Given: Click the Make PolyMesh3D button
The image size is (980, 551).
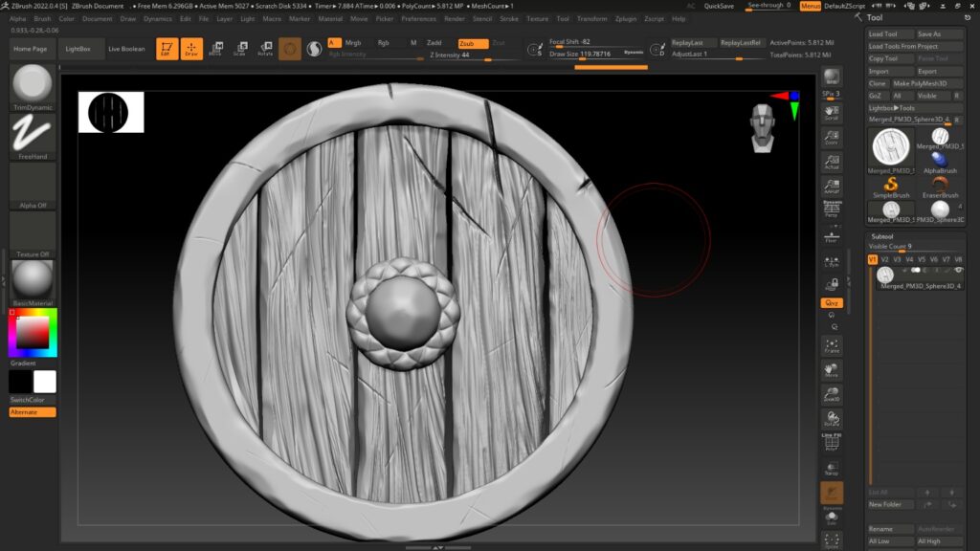Looking at the screenshot, I should (920, 83).
